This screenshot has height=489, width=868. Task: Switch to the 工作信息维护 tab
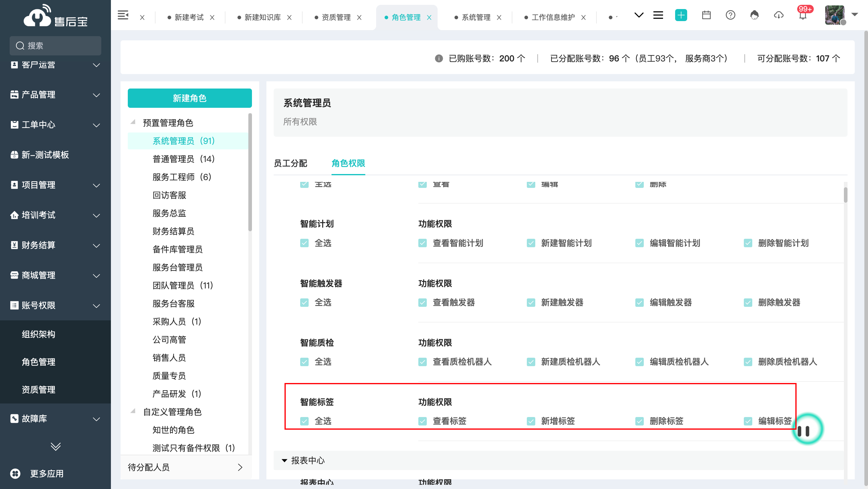pos(553,17)
